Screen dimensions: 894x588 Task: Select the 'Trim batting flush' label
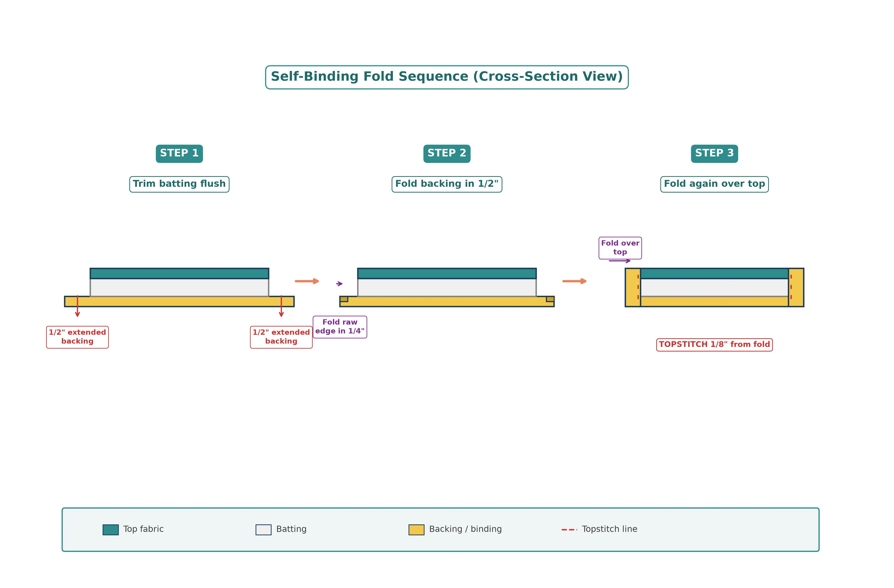179,184
